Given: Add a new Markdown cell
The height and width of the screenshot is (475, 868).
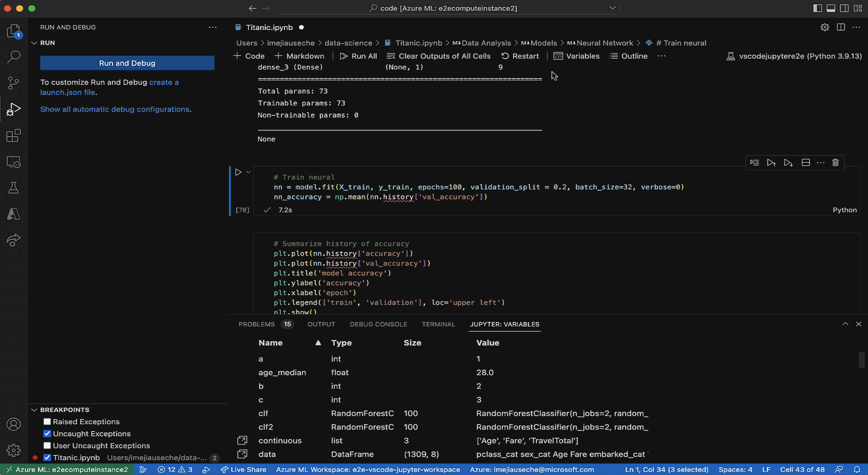Looking at the screenshot, I should (x=299, y=56).
